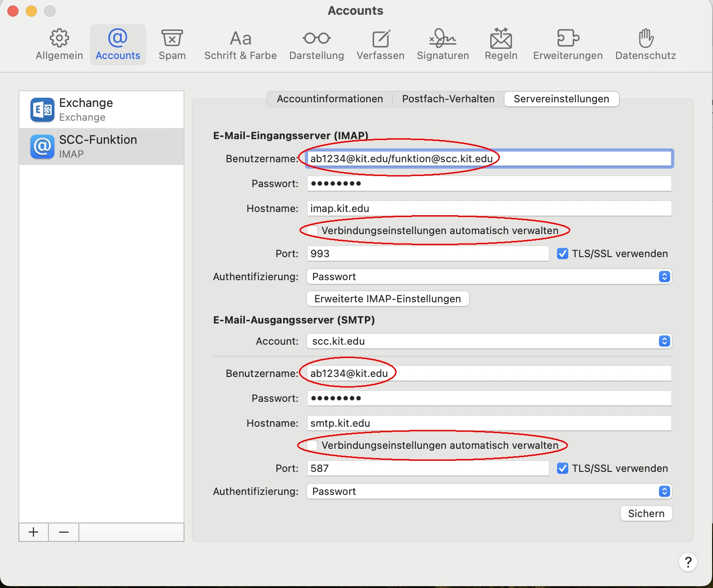Click the IMAP Hostname field imap.kit.edu

click(x=489, y=208)
